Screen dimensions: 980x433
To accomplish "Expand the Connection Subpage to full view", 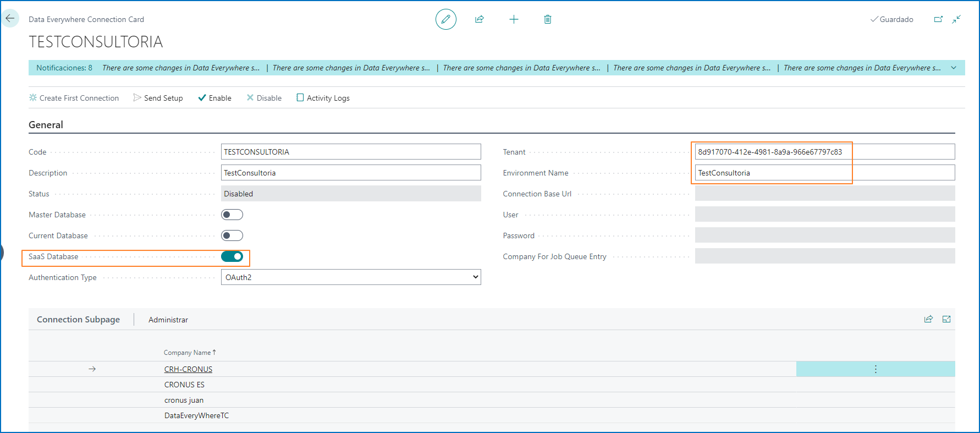I will (946, 319).
